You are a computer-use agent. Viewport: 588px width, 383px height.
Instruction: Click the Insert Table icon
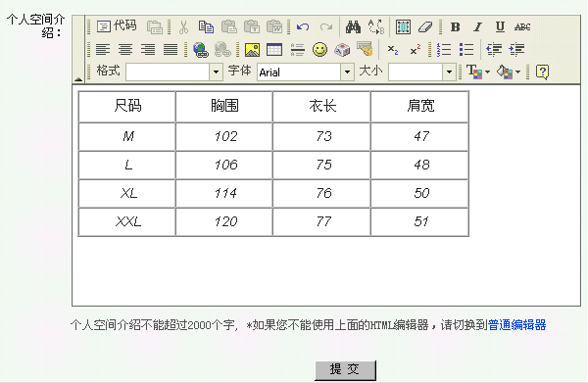tap(274, 50)
